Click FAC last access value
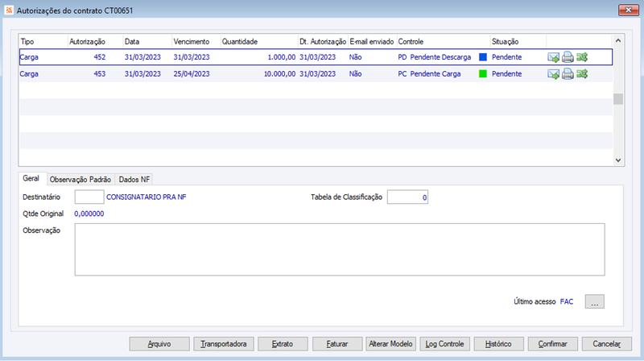This screenshot has width=644, height=361. [x=567, y=301]
